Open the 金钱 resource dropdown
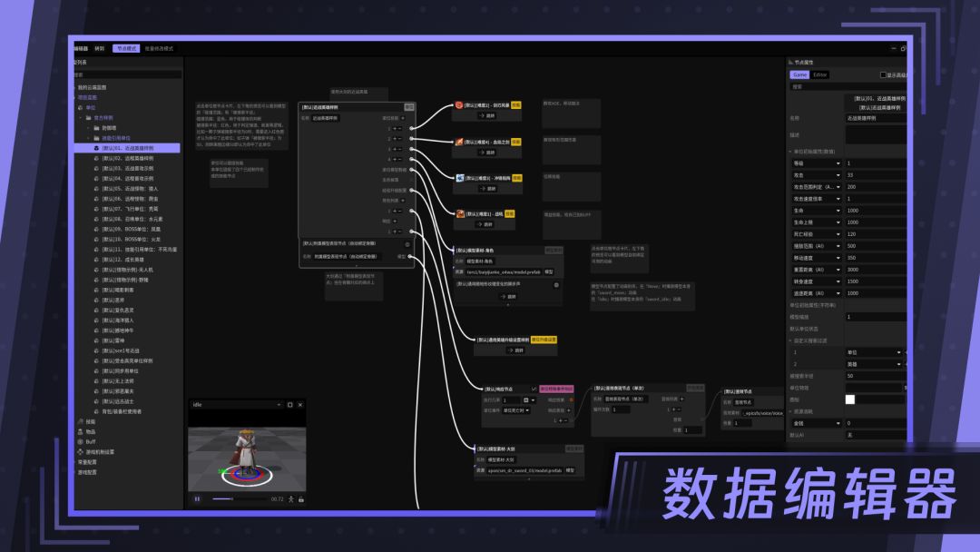Viewport: 980px width, 552px height. point(838,423)
